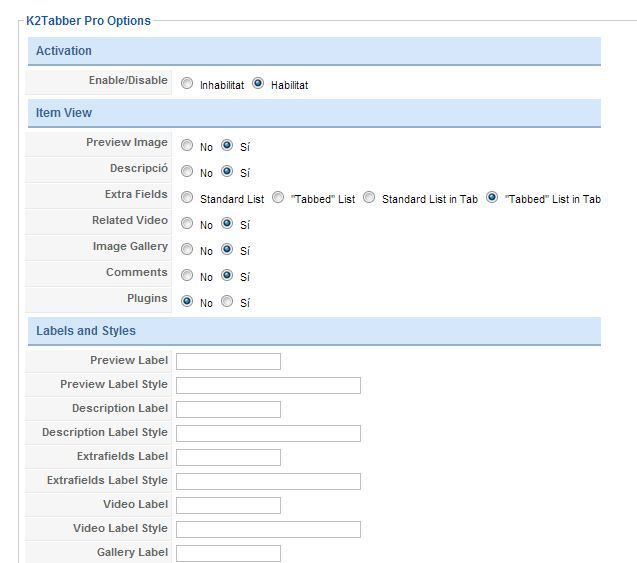Set Comments to No
This screenshot has width=637, height=563.
click(x=187, y=275)
